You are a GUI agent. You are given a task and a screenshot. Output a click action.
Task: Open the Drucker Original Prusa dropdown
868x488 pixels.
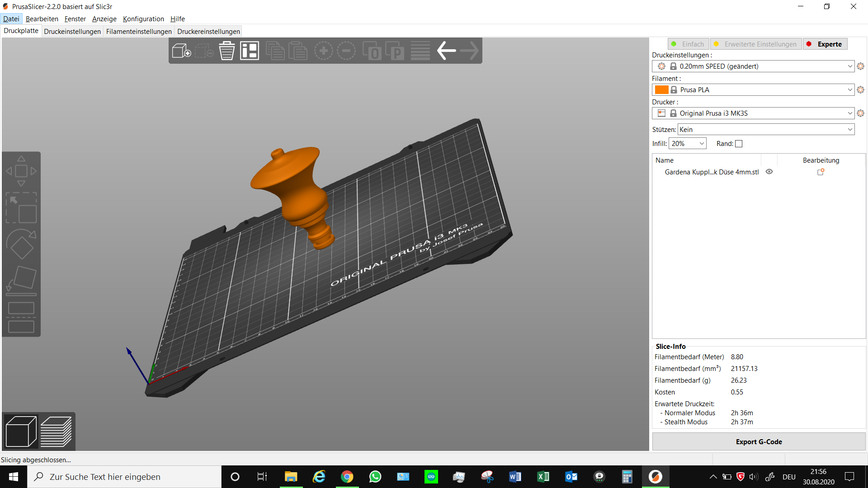(x=753, y=113)
